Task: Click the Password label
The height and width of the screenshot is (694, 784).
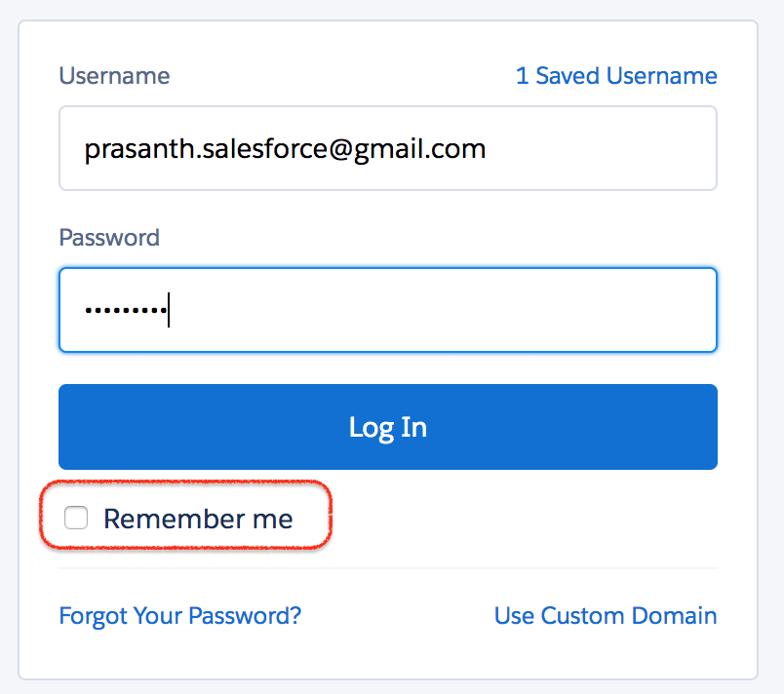Action: pos(108,237)
